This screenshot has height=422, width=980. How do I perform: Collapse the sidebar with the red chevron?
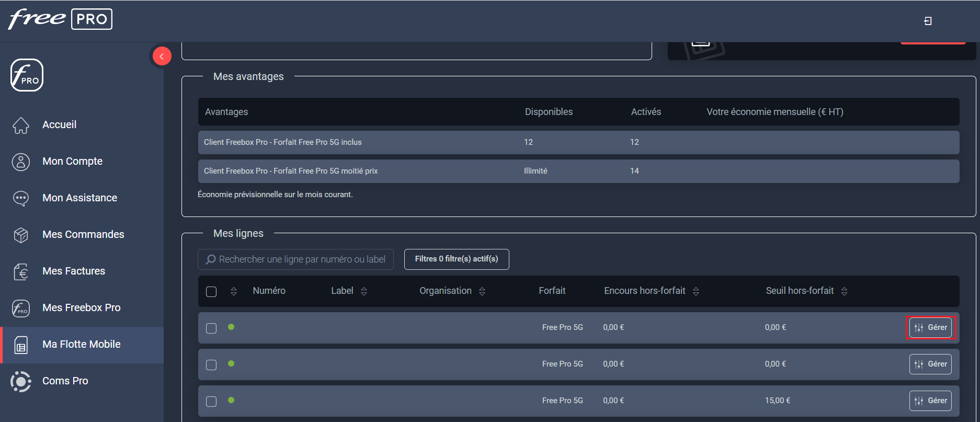(162, 56)
